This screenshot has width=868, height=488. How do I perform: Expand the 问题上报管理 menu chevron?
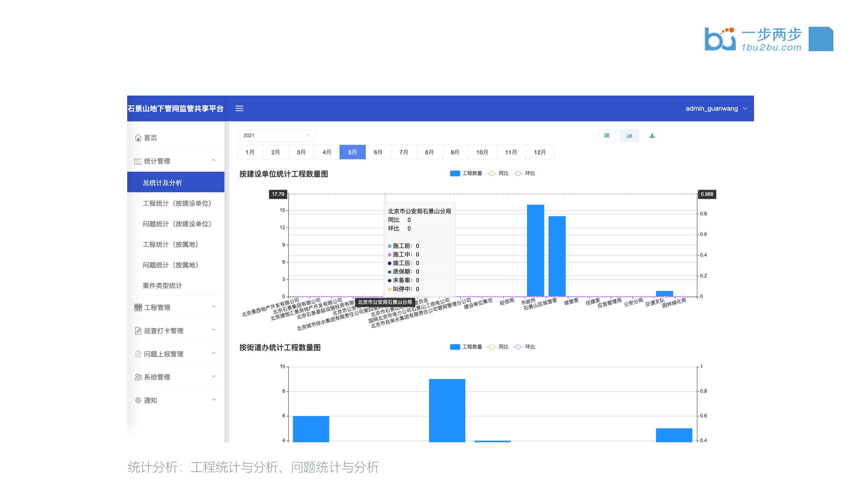coord(213,353)
